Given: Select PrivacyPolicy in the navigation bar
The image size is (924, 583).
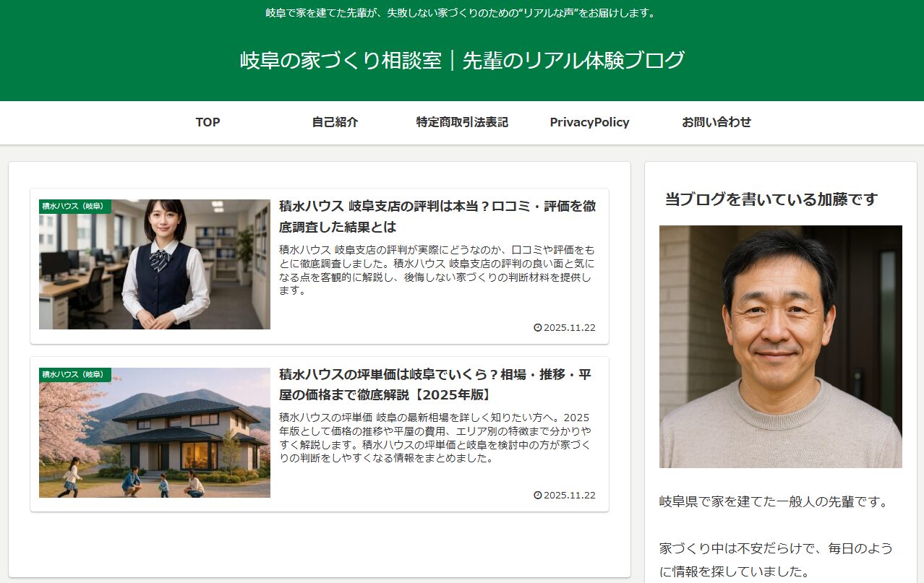Looking at the screenshot, I should pyautogui.click(x=589, y=123).
